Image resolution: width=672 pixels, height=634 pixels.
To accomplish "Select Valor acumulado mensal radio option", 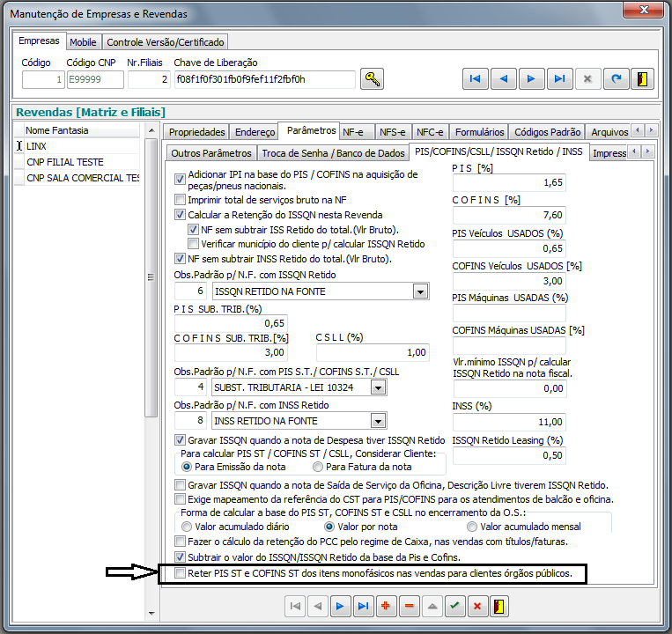I will click(472, 527).
